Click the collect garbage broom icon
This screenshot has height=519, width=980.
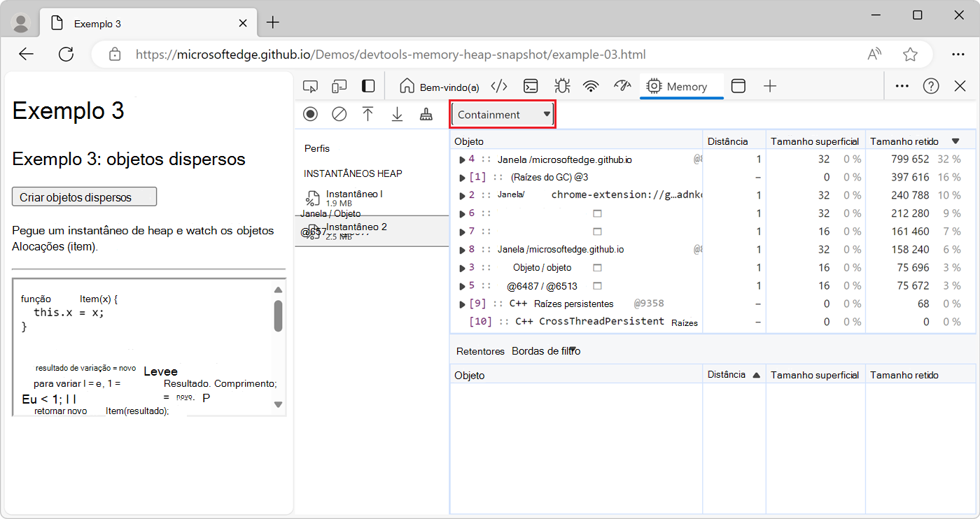click(426, 114)
